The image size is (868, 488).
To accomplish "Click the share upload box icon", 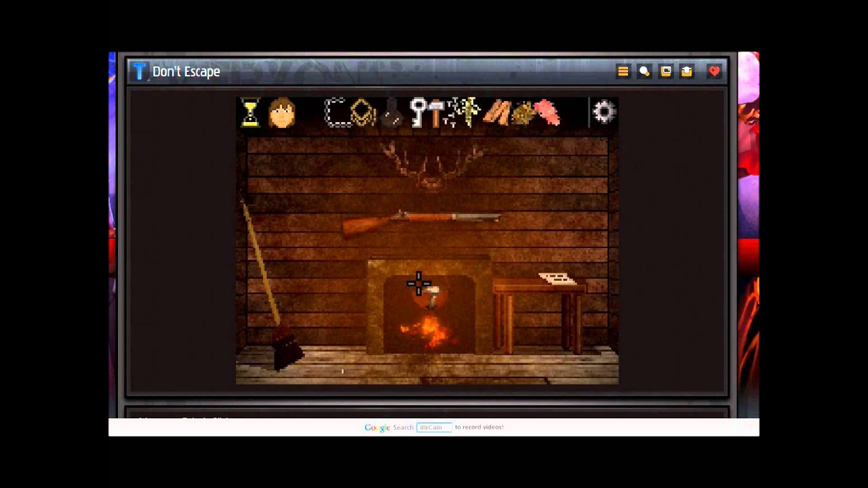I will [x=687, y=71].
